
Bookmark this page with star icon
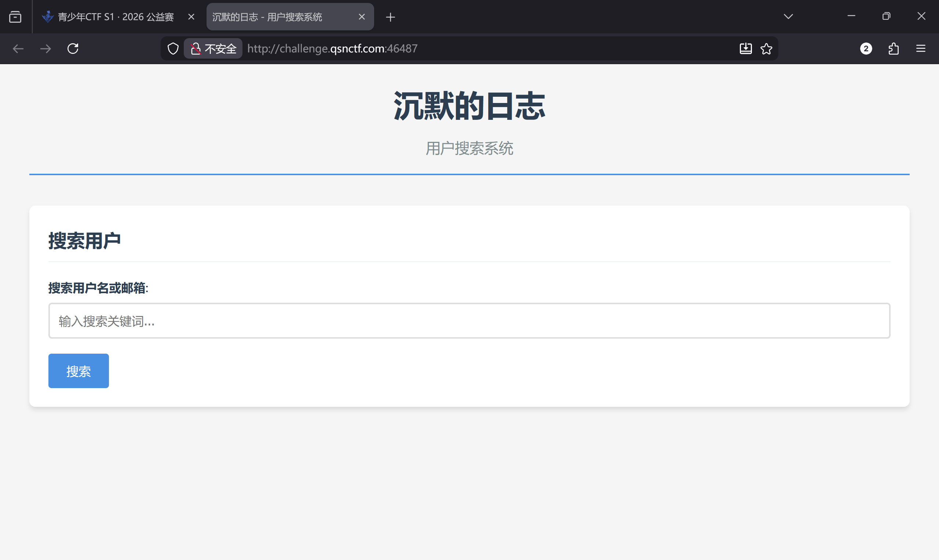click(766, 49)
